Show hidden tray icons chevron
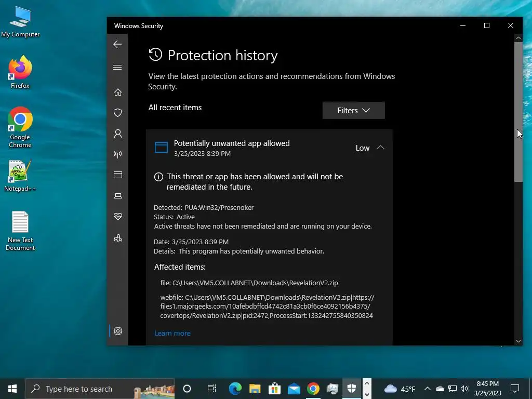The height and width of the screenshot is (399, 532). 428,389
